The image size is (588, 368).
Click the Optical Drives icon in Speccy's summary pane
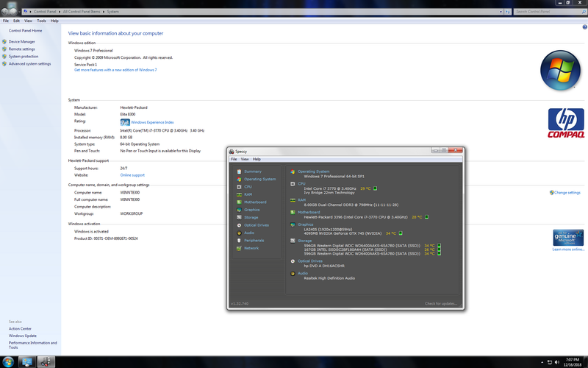coord(293,261)
